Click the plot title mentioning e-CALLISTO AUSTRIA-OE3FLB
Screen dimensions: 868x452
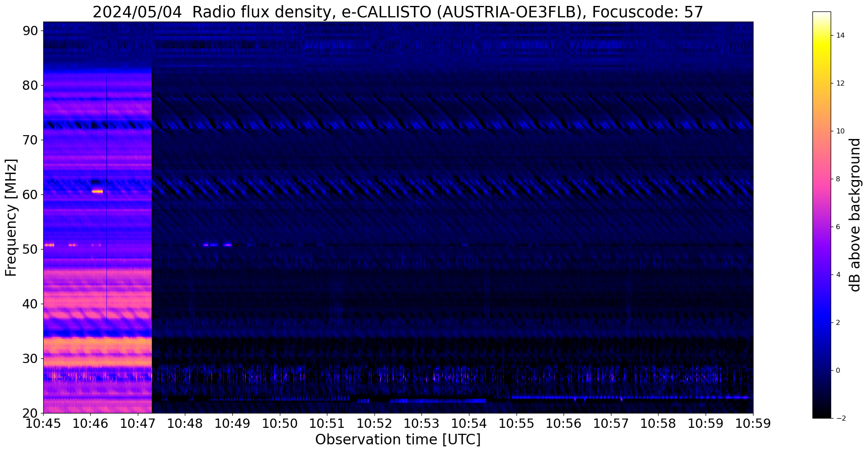398,12
